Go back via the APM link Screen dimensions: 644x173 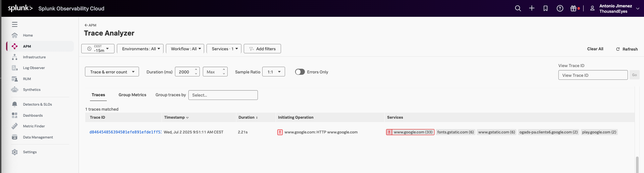click(x=90, y=25)
